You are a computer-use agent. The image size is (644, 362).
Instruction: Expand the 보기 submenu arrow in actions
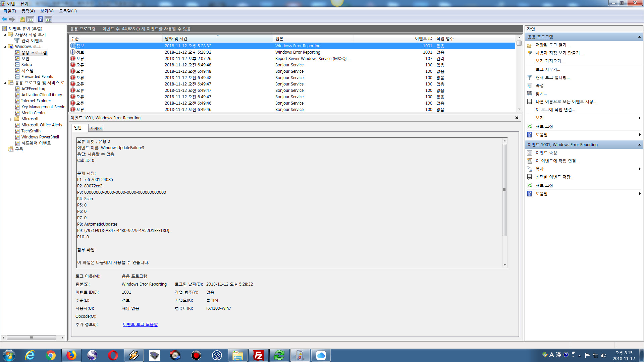[x=640, y=118]
